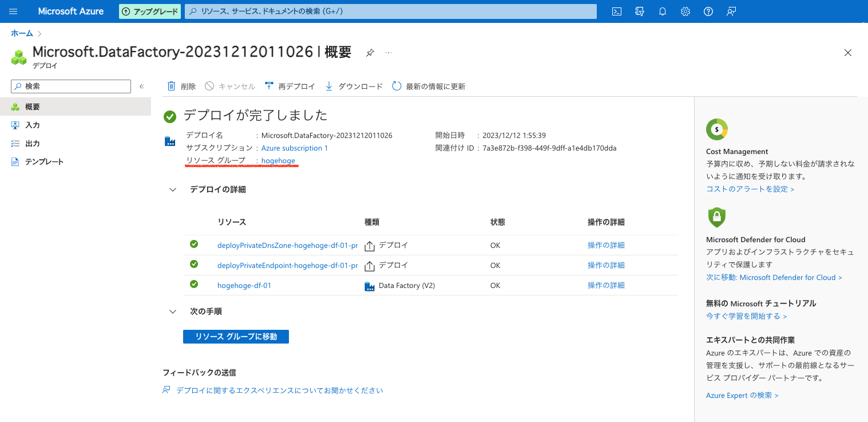Select 概要 in the left menu
Image resolution: width=868 pixels, height=422 pixels.
[76, 107]
